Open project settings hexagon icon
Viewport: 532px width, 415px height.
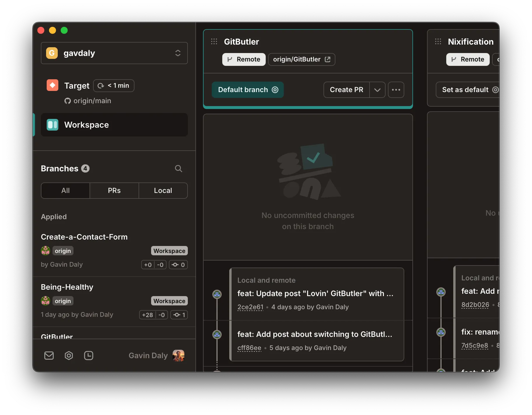[x=69, y=356]
